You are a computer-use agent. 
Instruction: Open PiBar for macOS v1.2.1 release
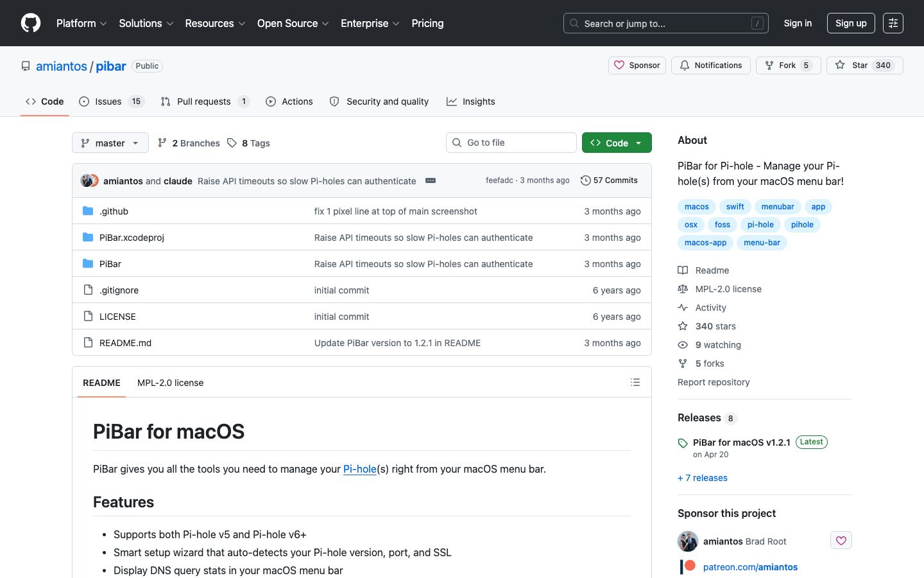click(x=742, y=442)
